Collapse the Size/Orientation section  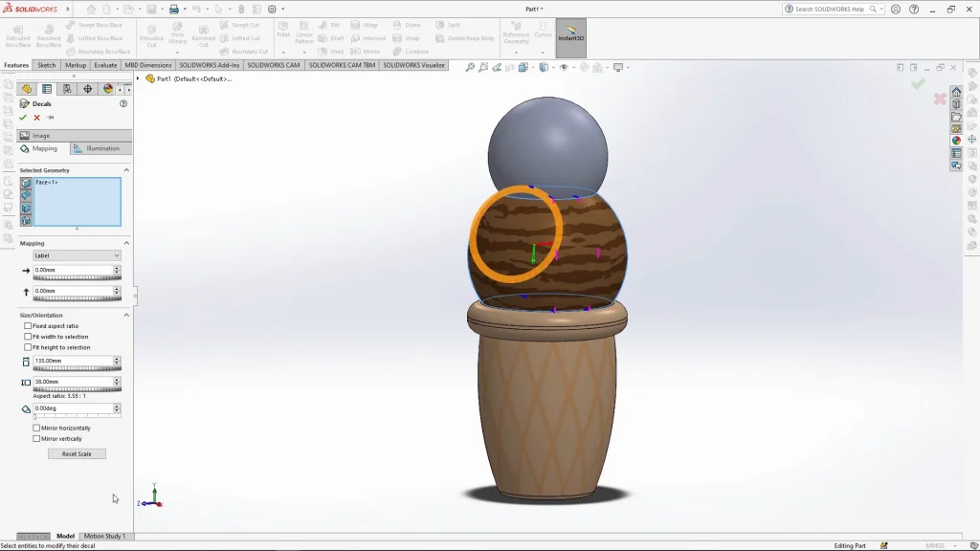(x=126, y=315)
